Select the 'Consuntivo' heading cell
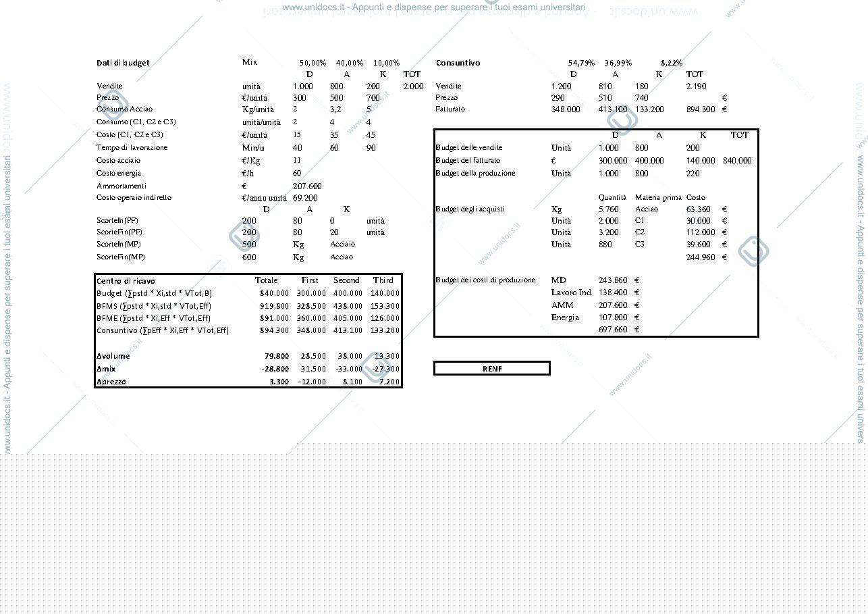 pyautogui.click(x=458, y=63)
